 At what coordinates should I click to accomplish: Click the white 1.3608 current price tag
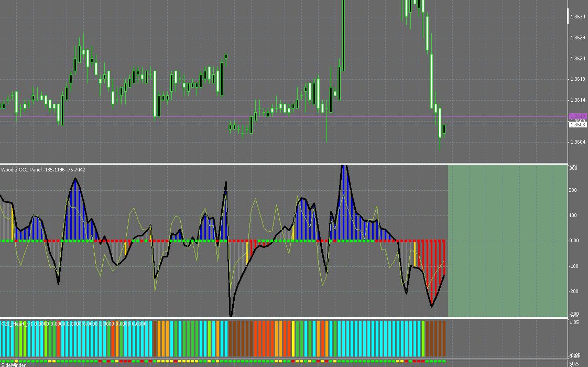pos(578,125)
